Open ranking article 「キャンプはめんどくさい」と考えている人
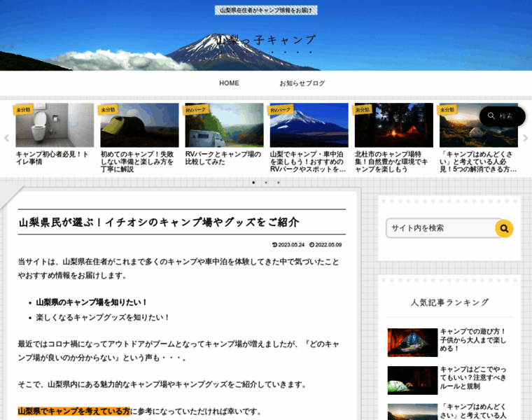The height and width of the screenshot is (420, 532). point(473,411)
